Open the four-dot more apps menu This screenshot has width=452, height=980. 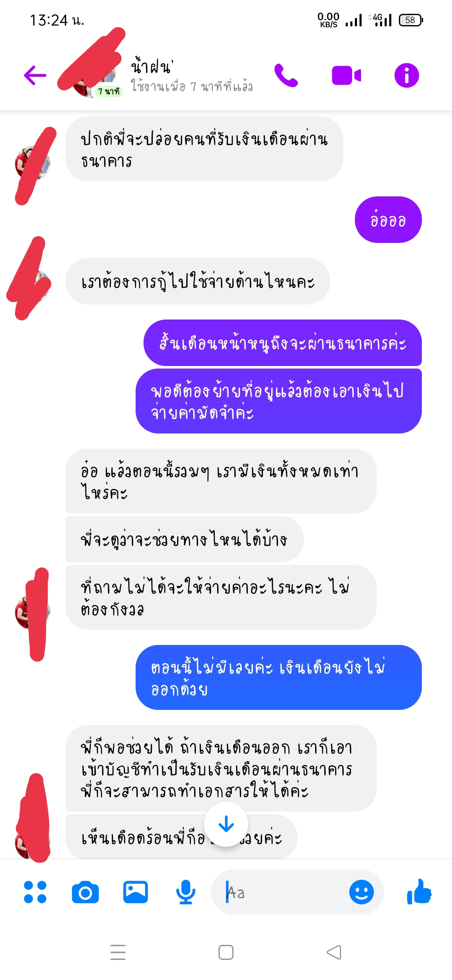[x=35, y=892]
